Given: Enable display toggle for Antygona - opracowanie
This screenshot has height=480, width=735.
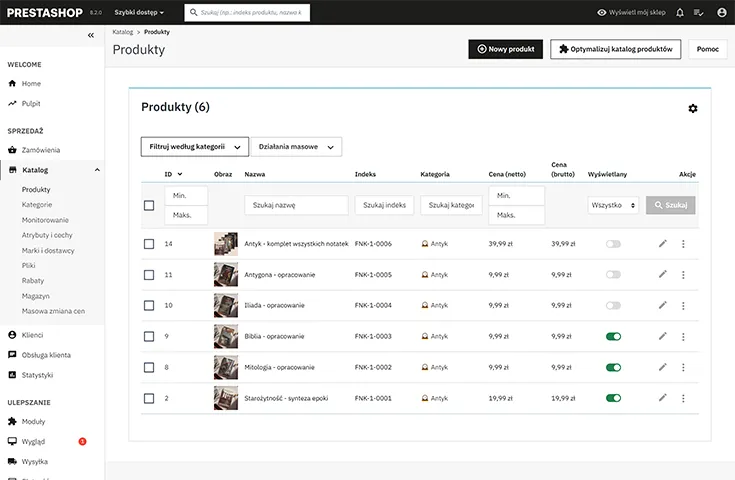Looking at the screenshot, I should click(x=613, y=275).
